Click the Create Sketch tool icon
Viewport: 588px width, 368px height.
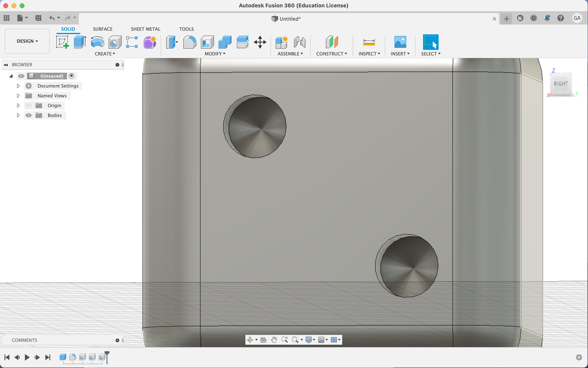point(62,42)
